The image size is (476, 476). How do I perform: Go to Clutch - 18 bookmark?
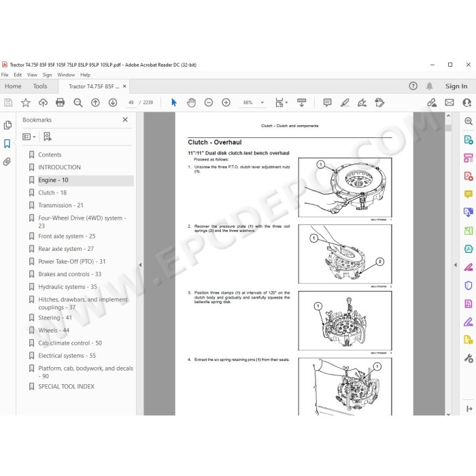pos(52,192)
